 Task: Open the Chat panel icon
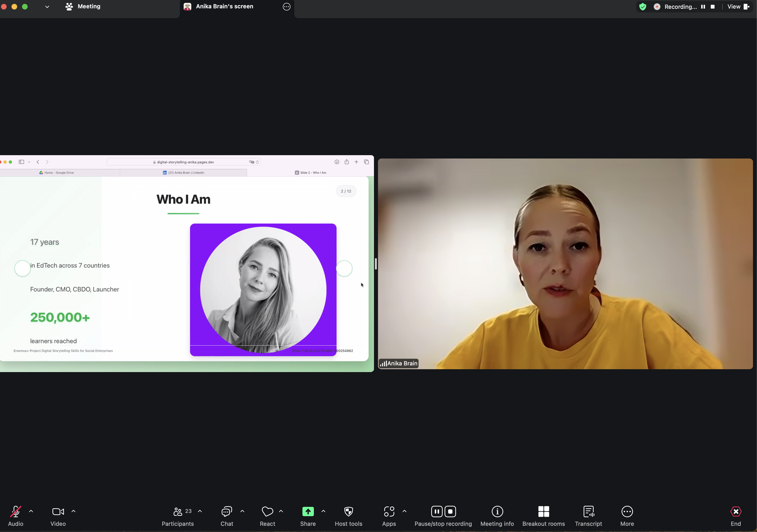[x=227, y=512]
